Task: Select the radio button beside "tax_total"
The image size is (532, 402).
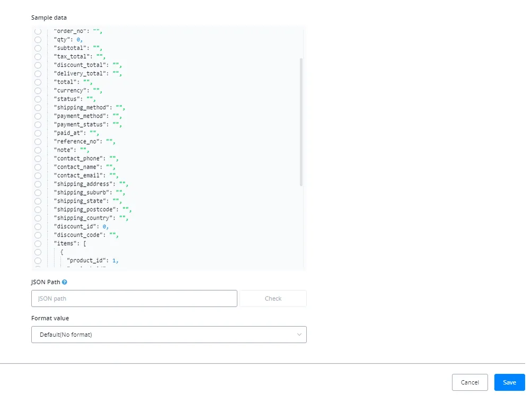Action: [38, 57]
